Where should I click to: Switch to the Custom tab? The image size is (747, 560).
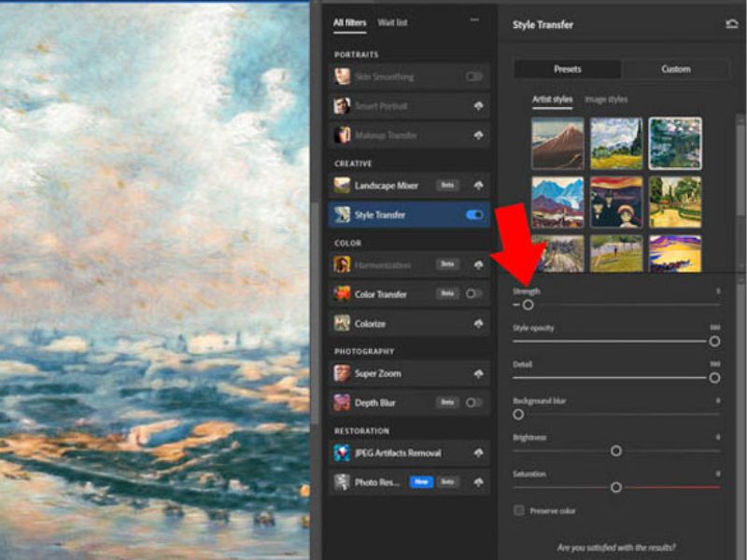click(x=675, y=69)
